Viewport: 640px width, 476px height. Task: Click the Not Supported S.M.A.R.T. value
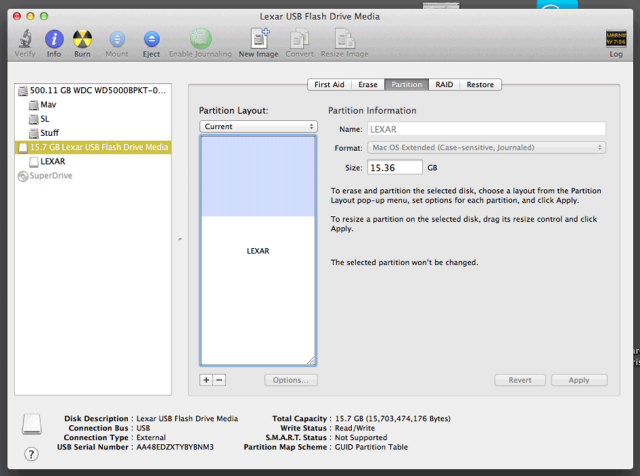[x=361, y=437]
